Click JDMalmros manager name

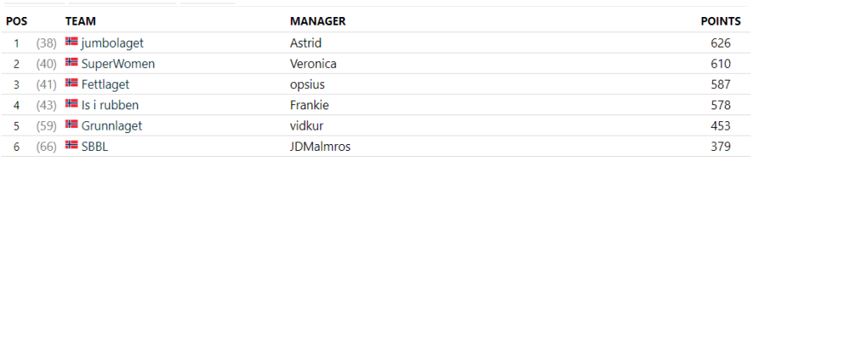(320, 147)
